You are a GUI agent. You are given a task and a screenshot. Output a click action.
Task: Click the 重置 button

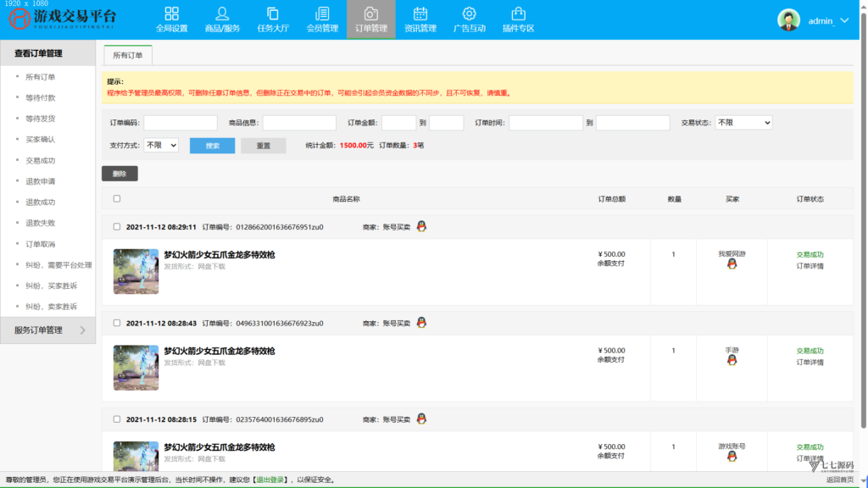click(264, 146)
